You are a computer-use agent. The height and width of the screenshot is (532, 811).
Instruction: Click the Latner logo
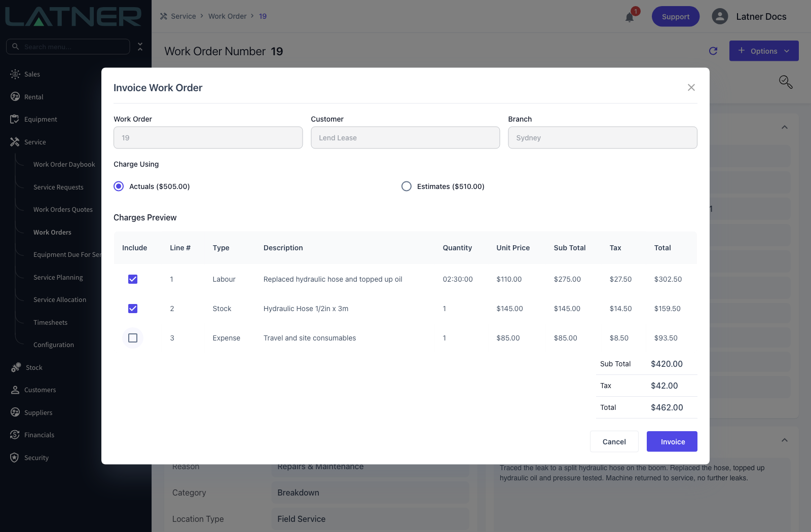73,16
